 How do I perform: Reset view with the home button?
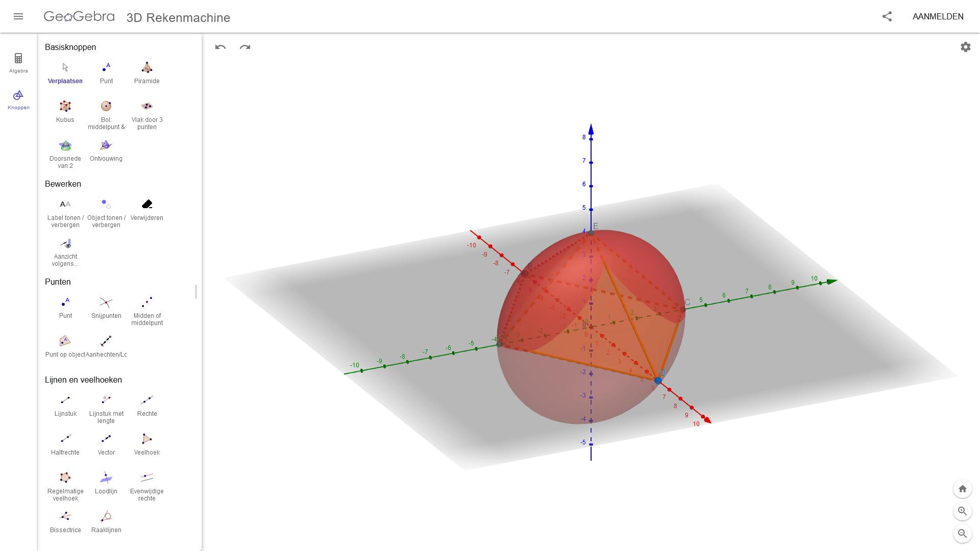[962, 489]
